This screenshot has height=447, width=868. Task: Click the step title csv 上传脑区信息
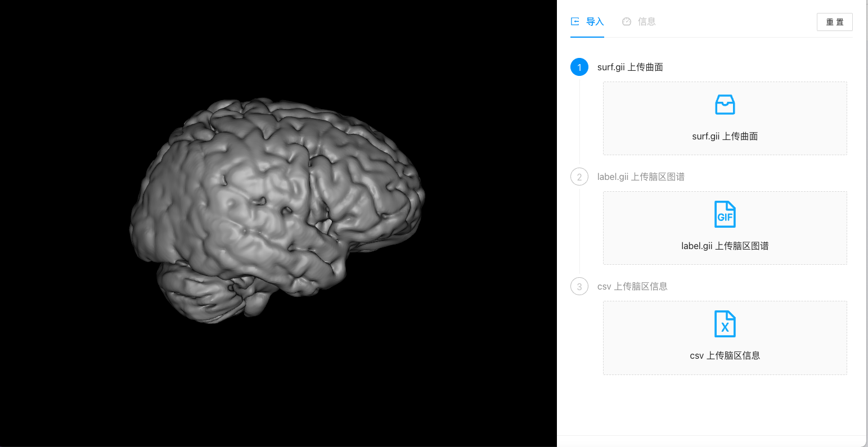(x=632, y=286)
